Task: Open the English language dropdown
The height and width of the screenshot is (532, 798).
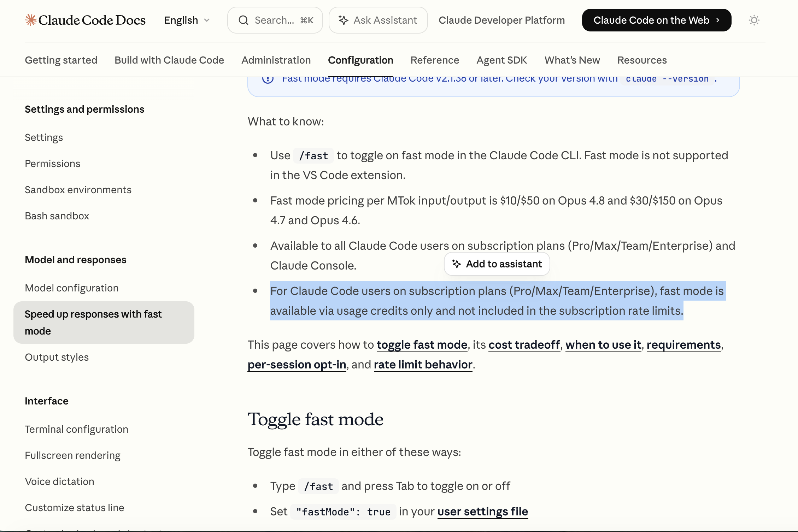Action: tap(187, 20)
